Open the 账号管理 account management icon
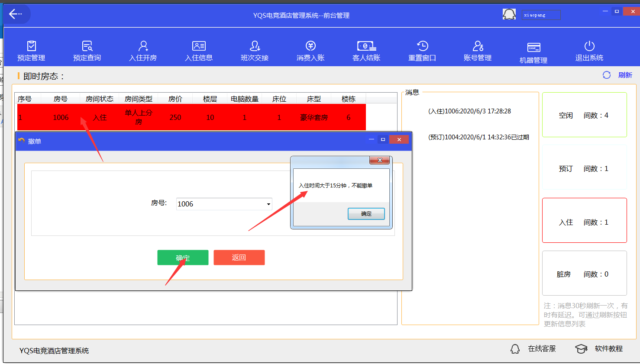This screenshot has width=640, height=364. [478, 51]
